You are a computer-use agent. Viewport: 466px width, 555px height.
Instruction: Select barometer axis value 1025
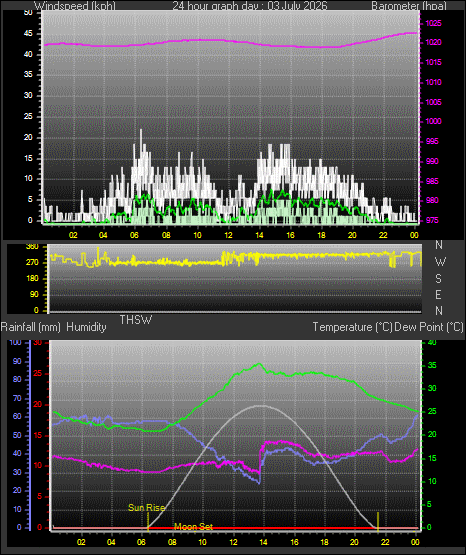(x=433, y=23)
